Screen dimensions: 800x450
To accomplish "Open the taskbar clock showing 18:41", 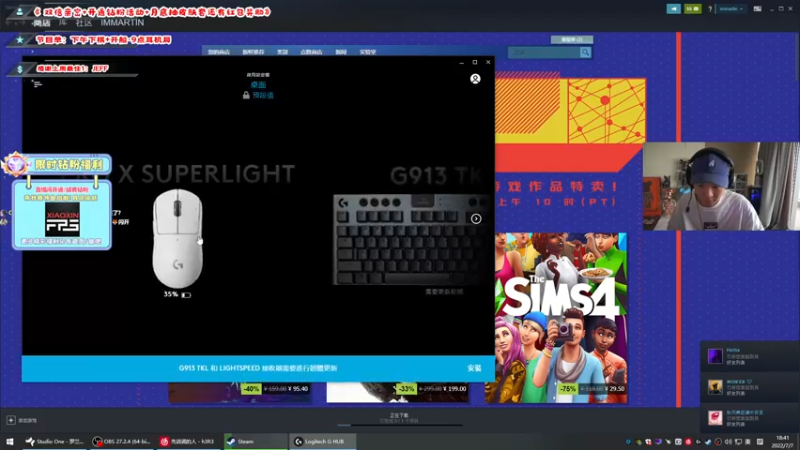I will 782,442.
